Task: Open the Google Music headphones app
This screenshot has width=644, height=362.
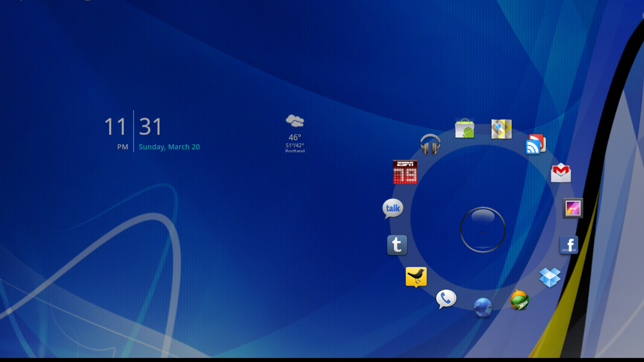Action: (430, 145)
